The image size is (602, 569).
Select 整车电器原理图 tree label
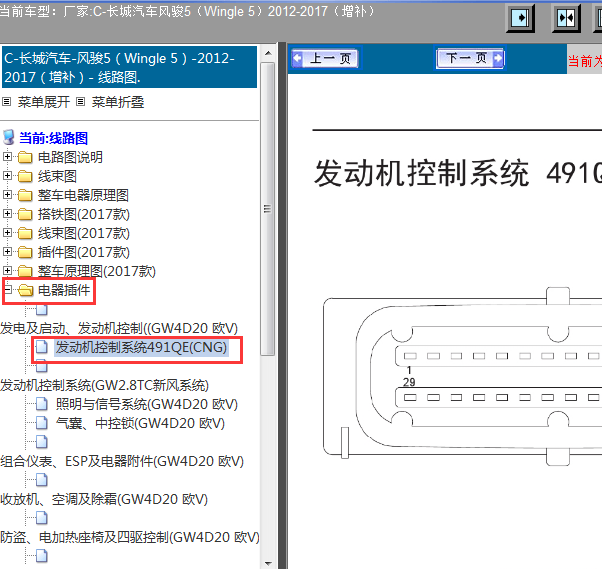(x=83, y=195)
